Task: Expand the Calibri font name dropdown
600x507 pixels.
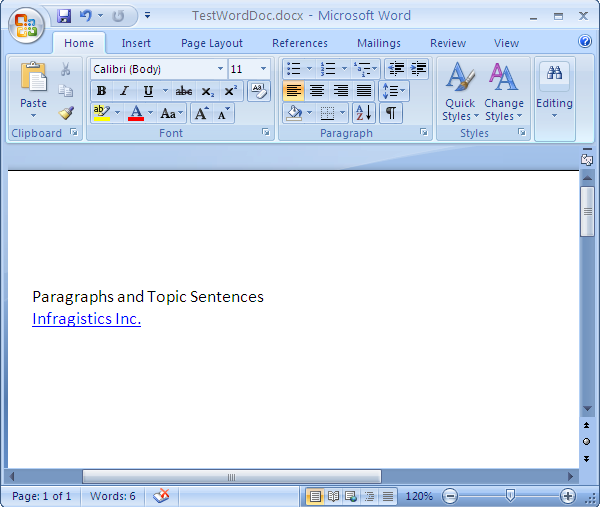Action: pyautogui.click(x=220, y=69)
